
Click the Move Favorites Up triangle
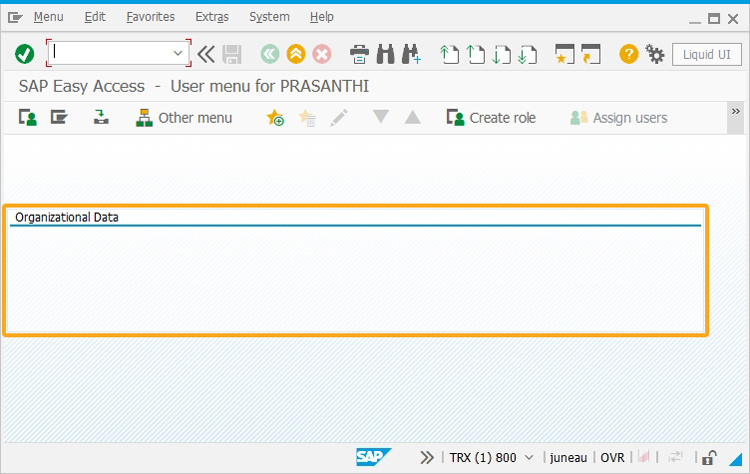(x=412, y=117)
